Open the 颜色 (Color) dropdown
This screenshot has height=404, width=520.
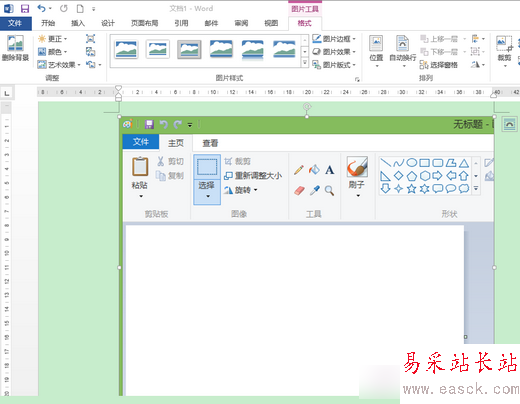tap(53, 52)
